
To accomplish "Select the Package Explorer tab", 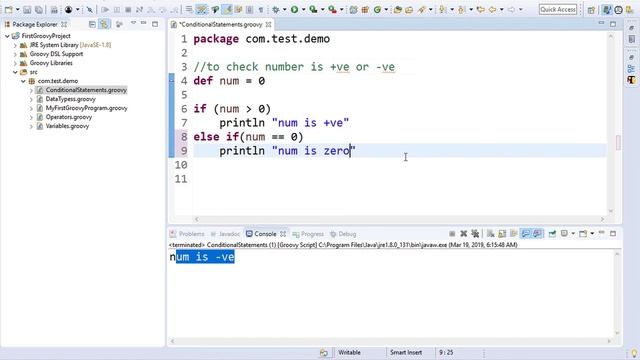I will point(35,24).
